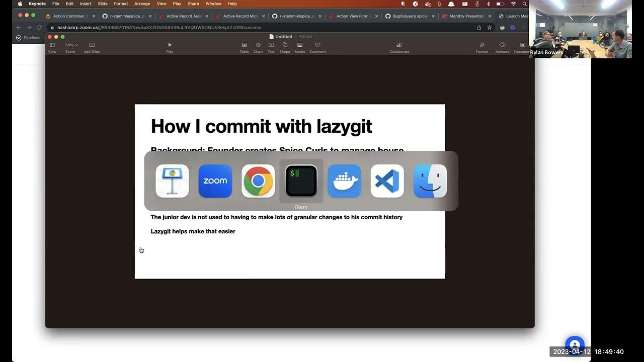The image size is (644, 362).
Task: Select Keynote icon in app switcher
Action: [172, 181]
